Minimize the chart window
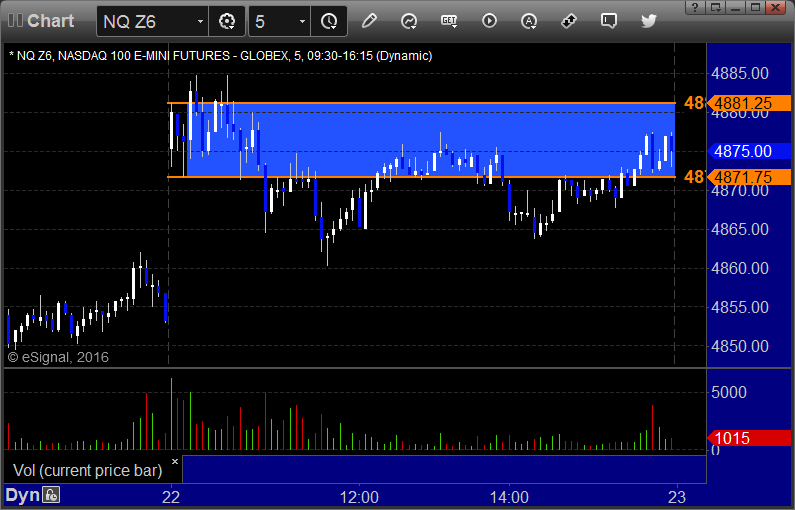 pos(736,7)
